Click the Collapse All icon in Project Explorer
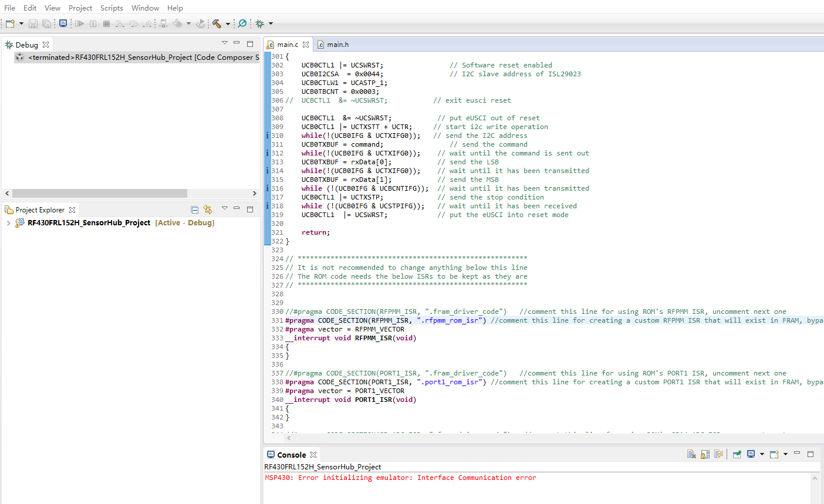Image resolution: width=824 pixels, height=504 pixels. click(195, 209)
